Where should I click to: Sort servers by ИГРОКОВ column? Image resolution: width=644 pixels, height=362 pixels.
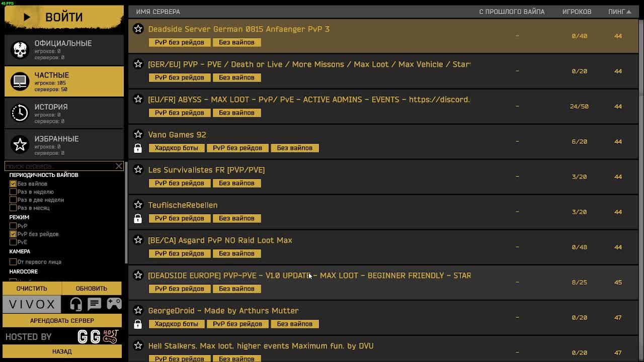pos(577,12)
